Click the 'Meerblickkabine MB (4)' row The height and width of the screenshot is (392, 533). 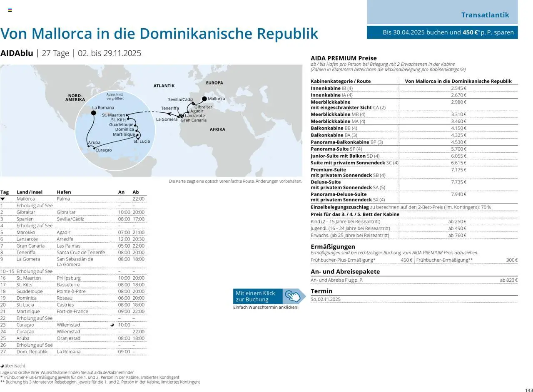(x=414, y=114)
